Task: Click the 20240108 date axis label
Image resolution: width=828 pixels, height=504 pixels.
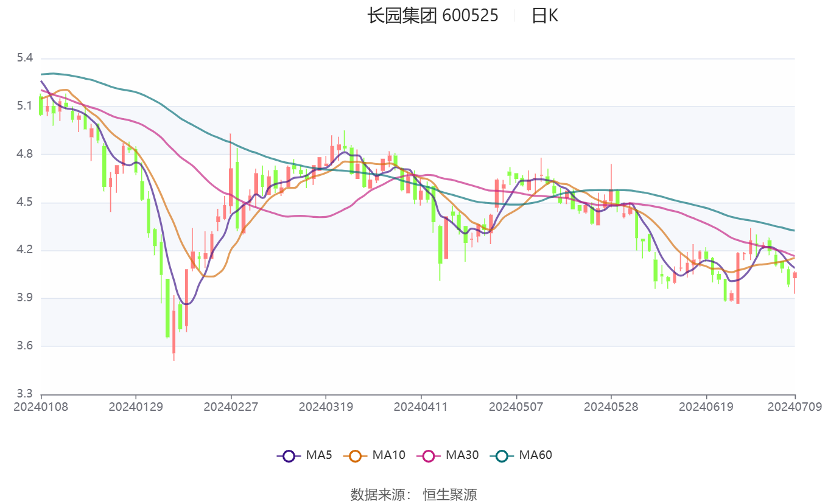Action: (41, 406)
